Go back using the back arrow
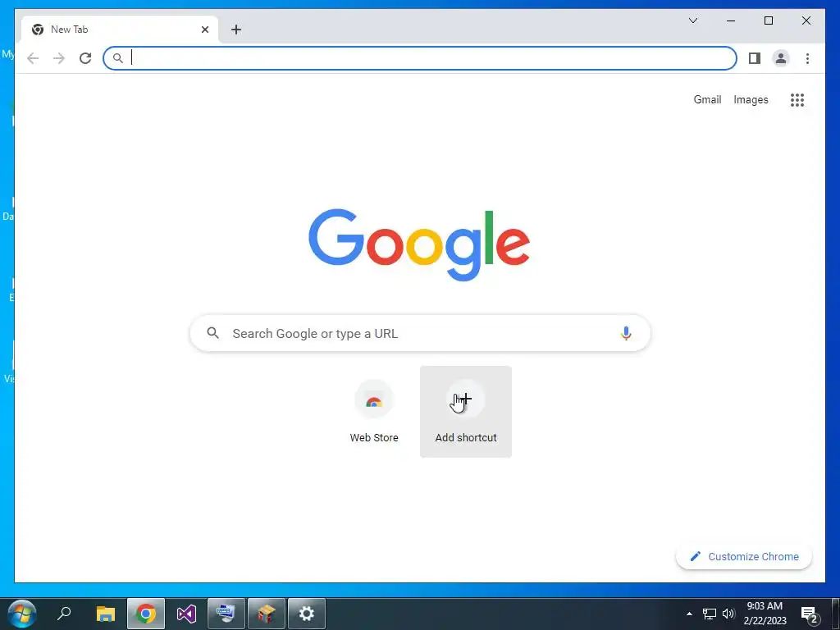The width and height of the screenshot is (840, 630). pos(33,58)
